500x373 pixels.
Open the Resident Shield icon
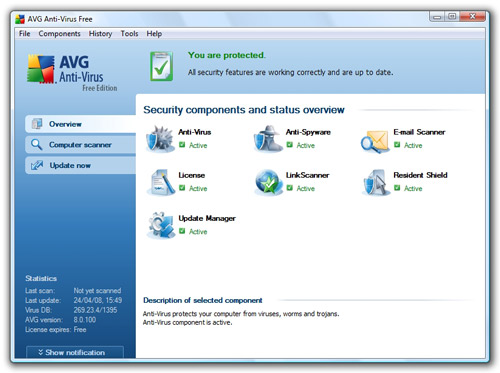point(376,182)
